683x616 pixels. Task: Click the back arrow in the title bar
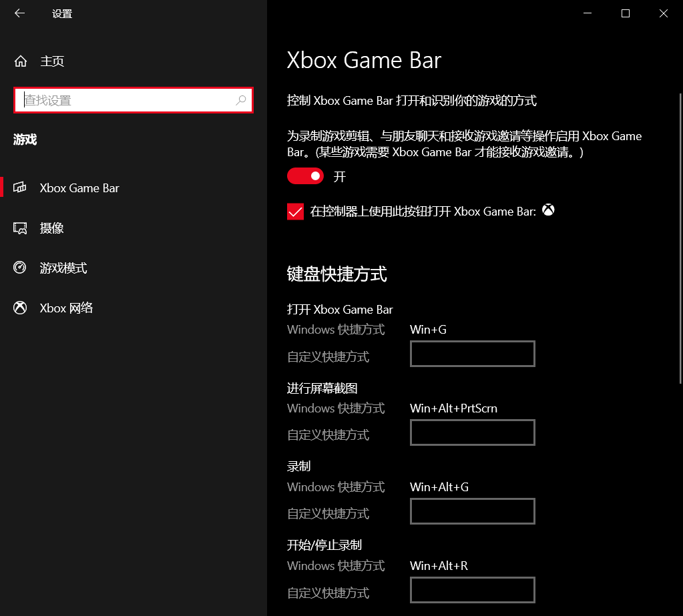tap(19, 13)
